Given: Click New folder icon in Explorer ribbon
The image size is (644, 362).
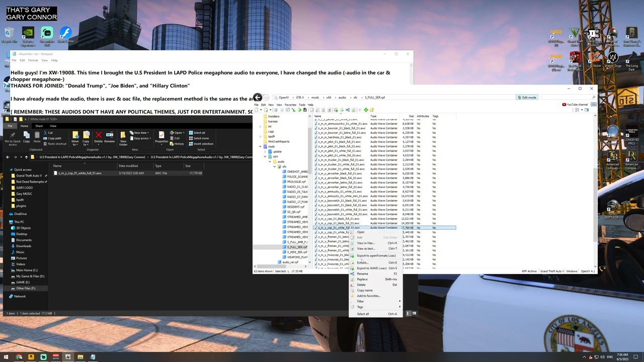Looking at the screenshot, I should (x=123, y=137).
